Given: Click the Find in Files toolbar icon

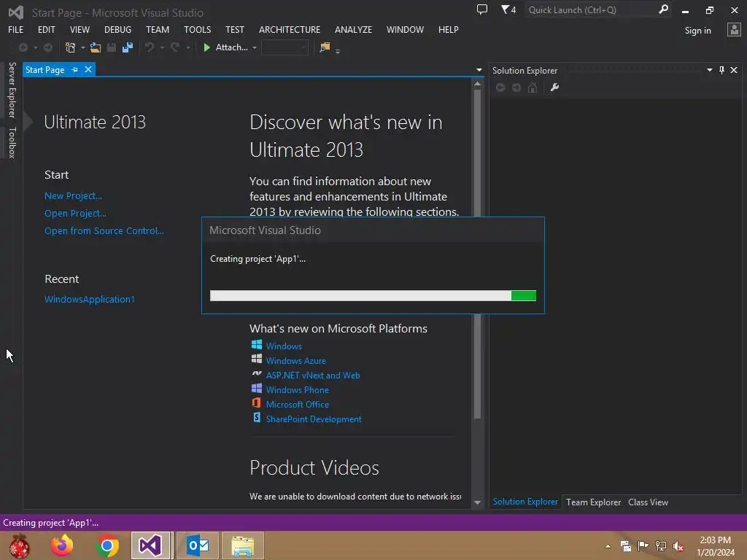Looking at the screenshot, I should [325, 47].
